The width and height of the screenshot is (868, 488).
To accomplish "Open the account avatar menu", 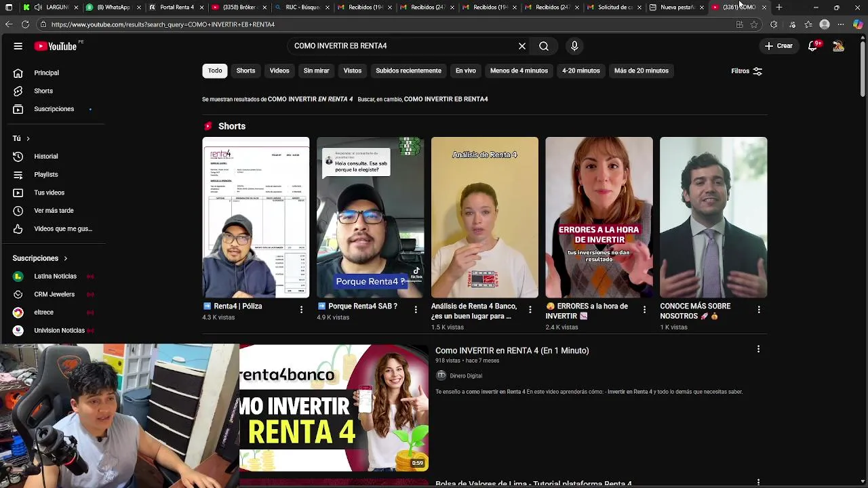I will click(839, 46).
